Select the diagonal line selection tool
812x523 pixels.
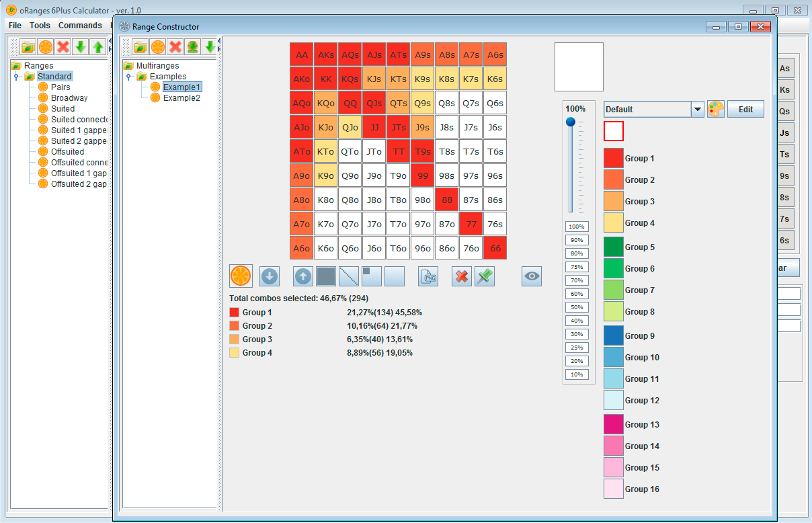[349, 276]
